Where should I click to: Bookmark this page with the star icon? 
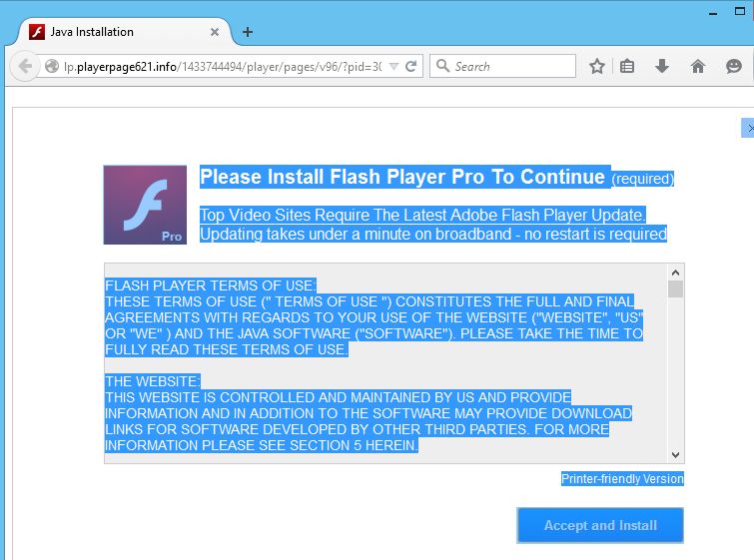click(597, 66)
